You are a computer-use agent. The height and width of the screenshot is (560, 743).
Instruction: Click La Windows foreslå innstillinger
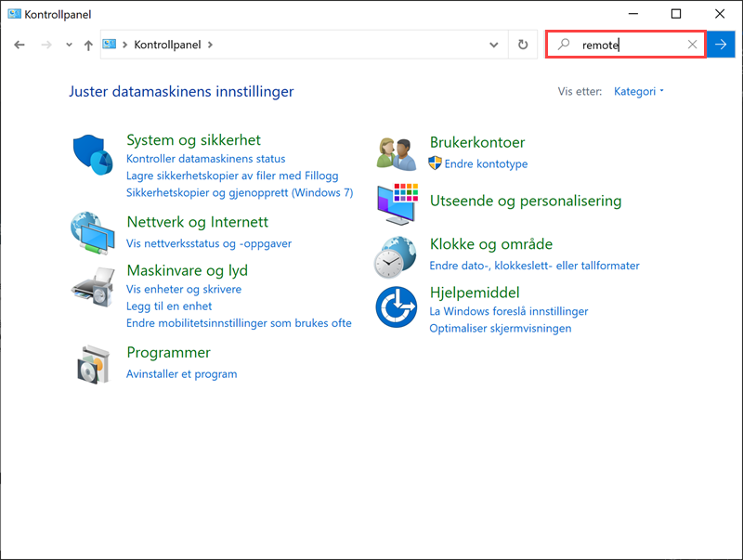tap(509, 311)
